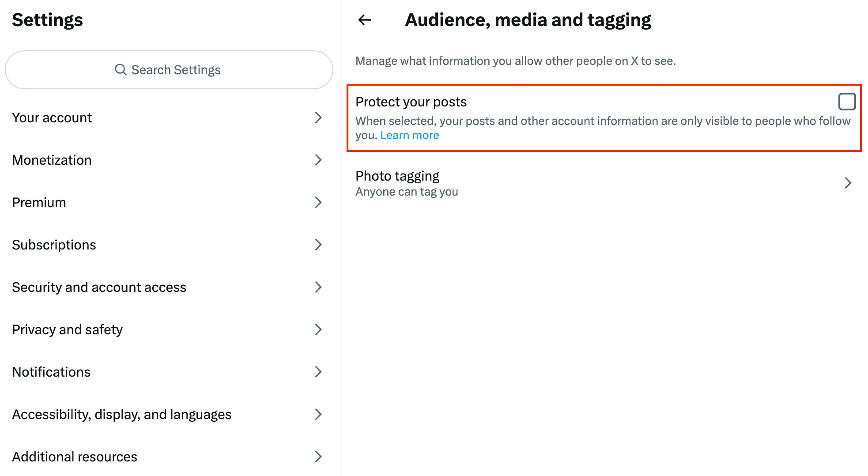Open Notifications settings
Viewport: 868px width, 476px height.
(x=51, y=372)
